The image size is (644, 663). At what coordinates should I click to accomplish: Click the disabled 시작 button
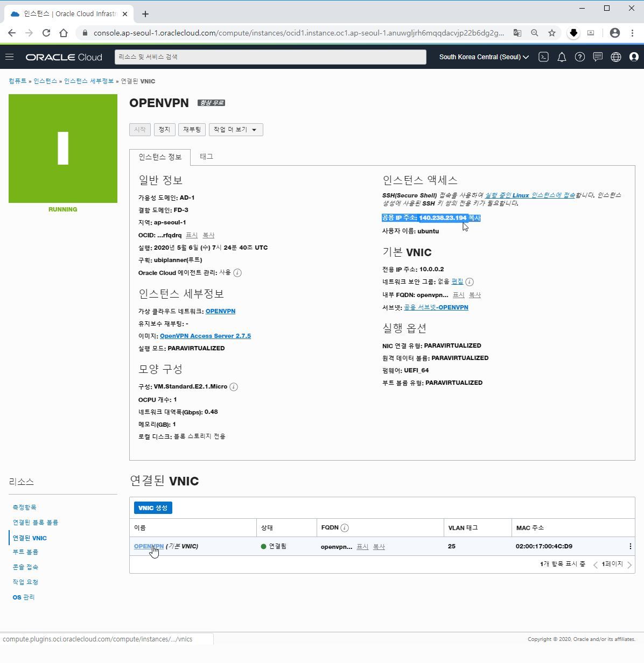click(140, 129)
